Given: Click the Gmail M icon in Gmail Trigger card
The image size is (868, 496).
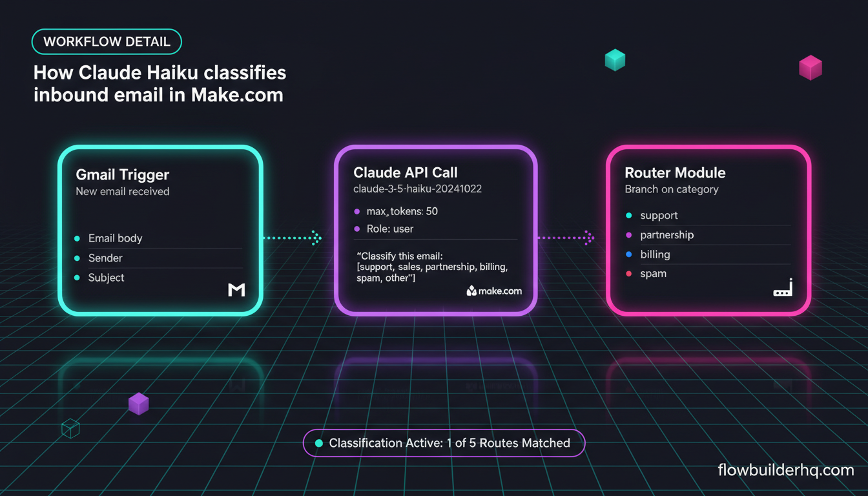Looking at the screenshot, I should (x=237, y=290).
